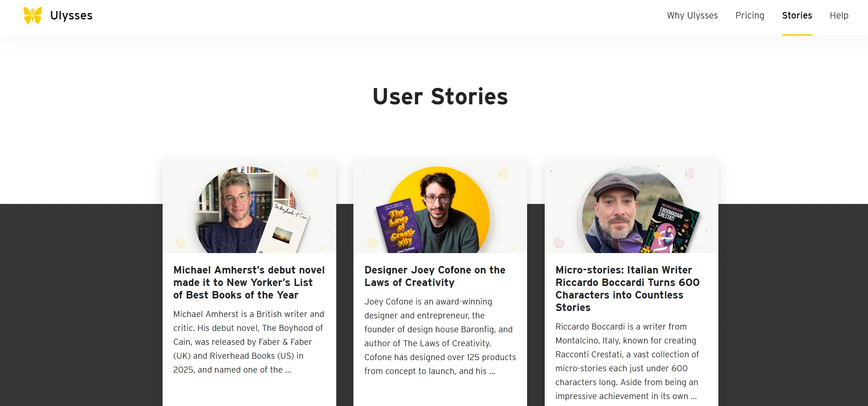The height and width of the screenshot is (406, 868).
Task: Open the Micro-stories Riccardo Boccardi headline
Action: (627, 288)
